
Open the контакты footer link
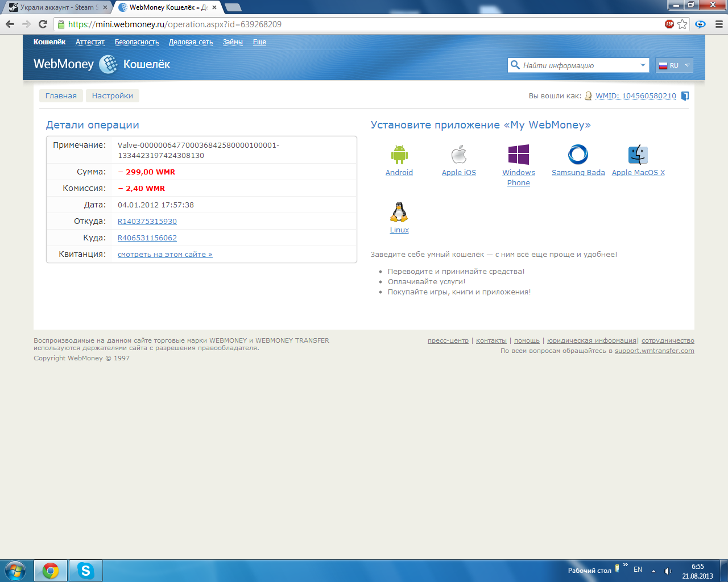[x=491, y=340]
